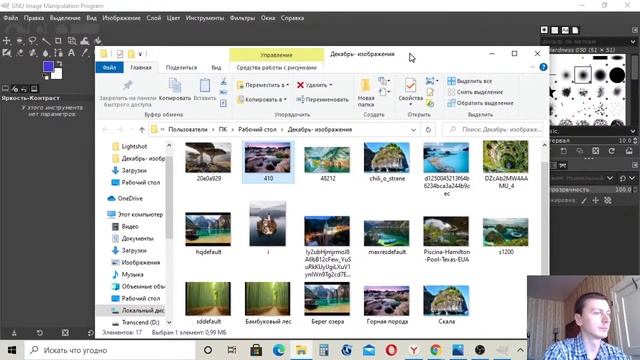Click the Windows Start button
The image size is (640, 360).
(x=12, y=350)
